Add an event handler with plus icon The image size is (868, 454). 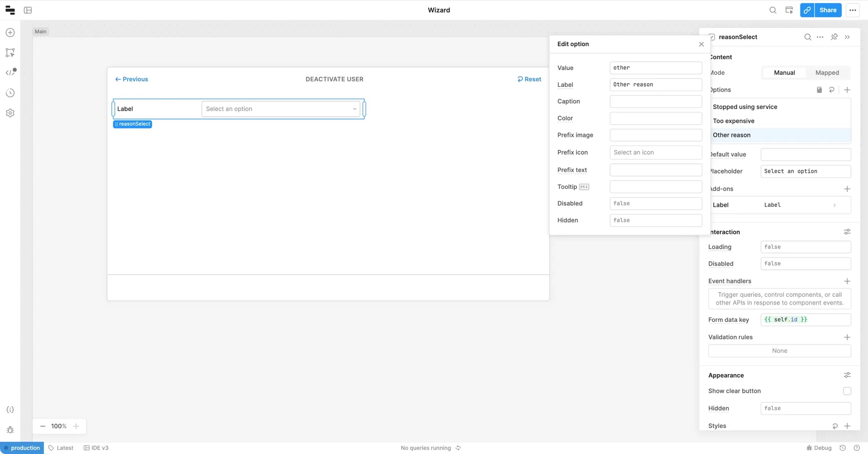click(x=847, y=281)
